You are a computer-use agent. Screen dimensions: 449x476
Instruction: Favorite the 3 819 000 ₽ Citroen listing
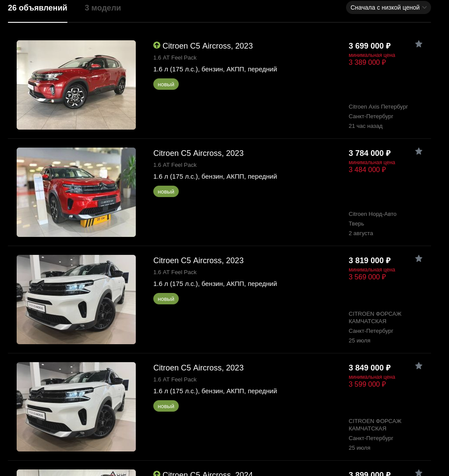point(419,258)
